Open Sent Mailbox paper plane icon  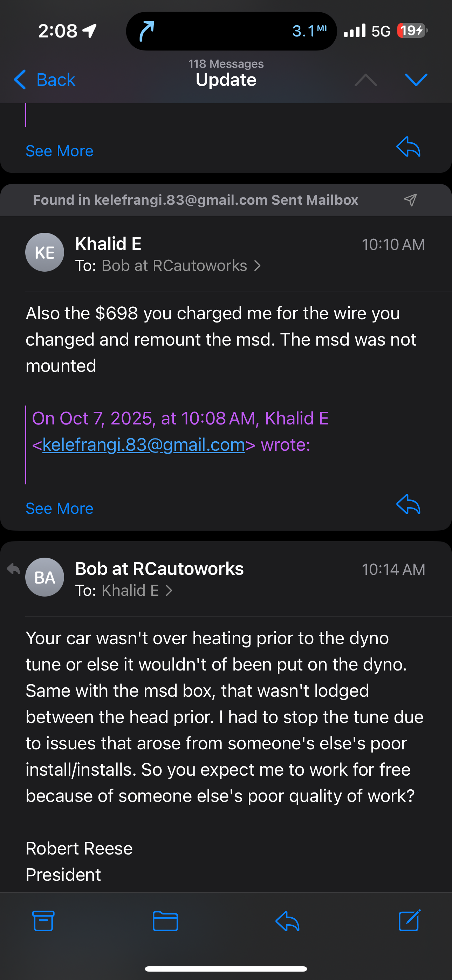click(x=410, y=200)
